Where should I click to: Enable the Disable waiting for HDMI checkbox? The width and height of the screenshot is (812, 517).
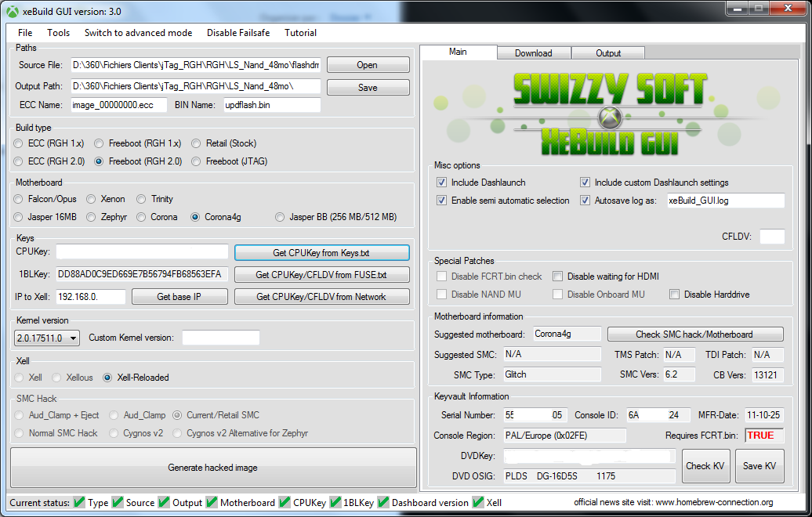click(x=558, y=277)
